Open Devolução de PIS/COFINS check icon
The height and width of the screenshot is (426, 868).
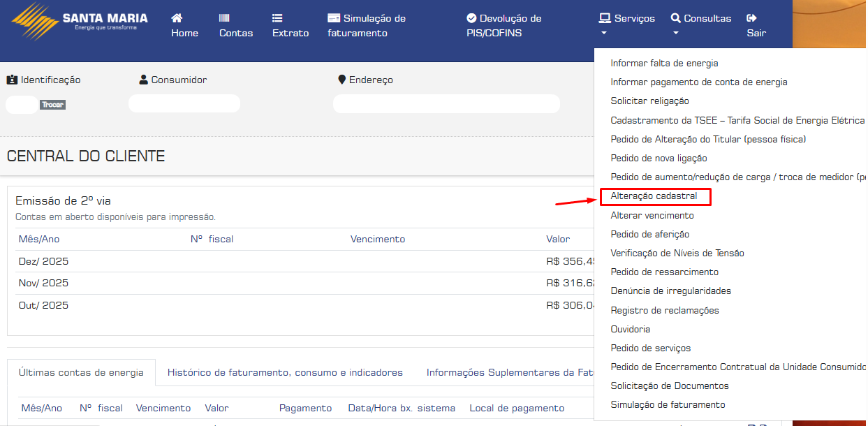pyautogui.click(x=471, y=18)
